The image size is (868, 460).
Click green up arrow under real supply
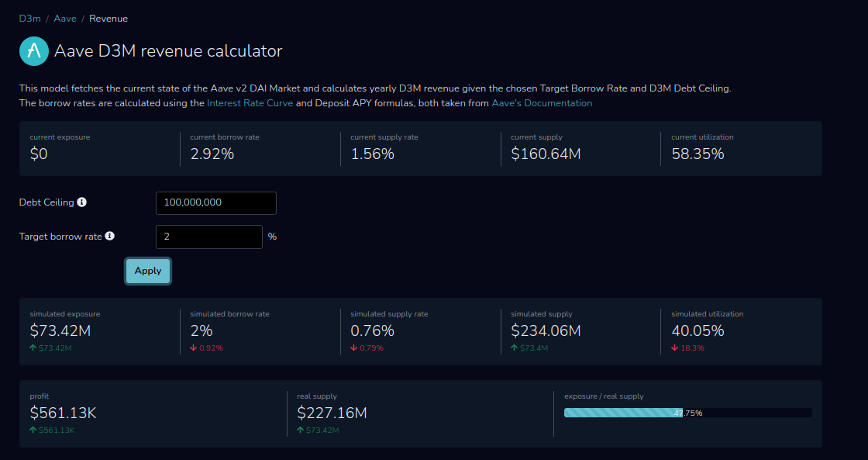(300, 430)
